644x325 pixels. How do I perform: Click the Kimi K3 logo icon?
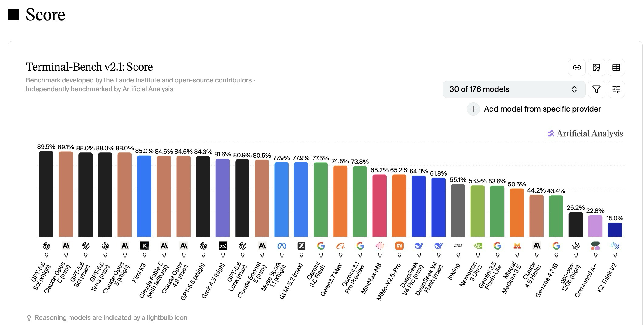(144, 246)
